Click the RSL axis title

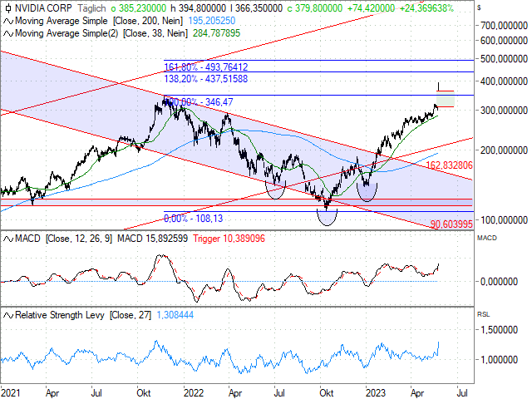pyautogui.click(x=484, y=314)
